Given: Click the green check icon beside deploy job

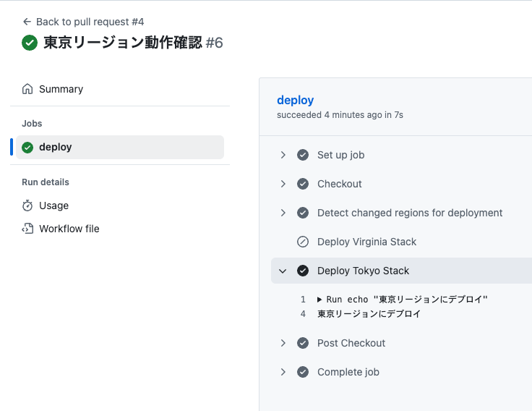Looking at the screenshot, I should (x=27, y=148).
